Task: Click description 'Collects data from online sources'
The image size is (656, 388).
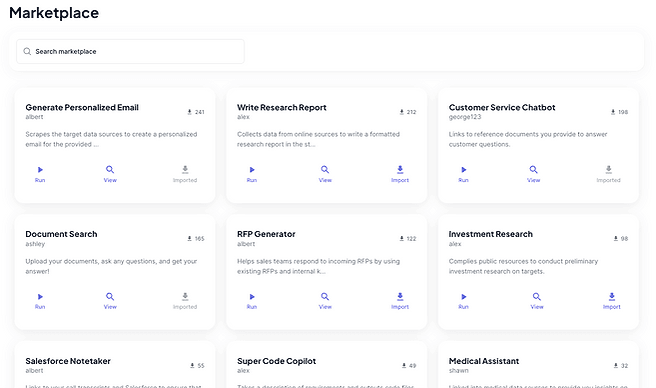Action: pos(318,139)
